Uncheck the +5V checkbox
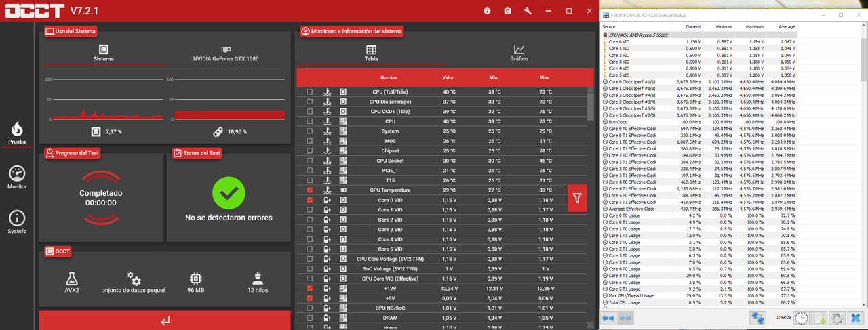This screenshot has width=868, height=330. (x=310, y=297)
